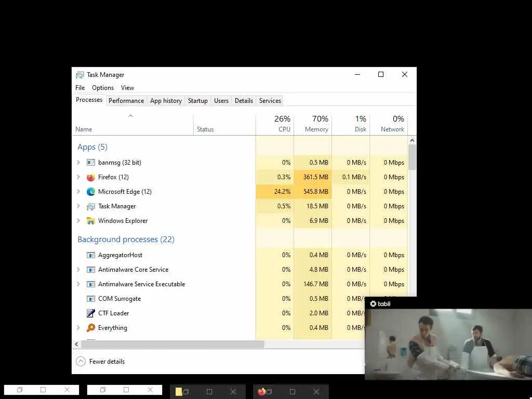Select the CTF Loader pen icon
The image size is (532, 399).
[x=90, y=313]
